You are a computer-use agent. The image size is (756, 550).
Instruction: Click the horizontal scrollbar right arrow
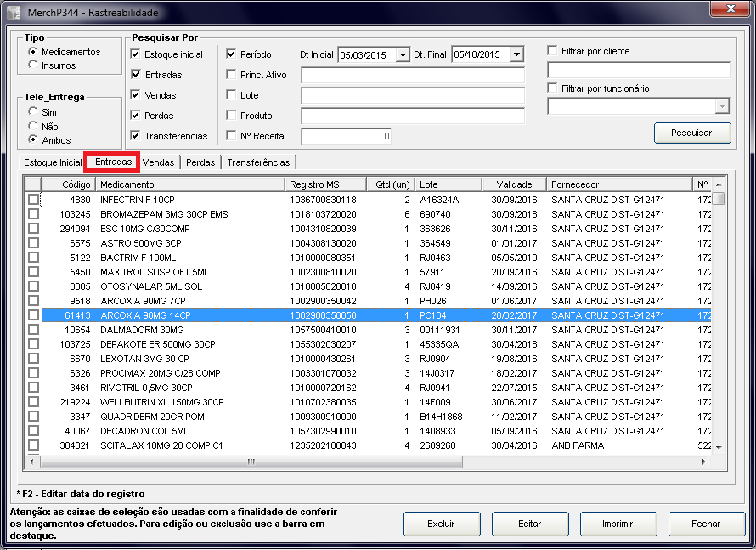click(x=704, y=462)
